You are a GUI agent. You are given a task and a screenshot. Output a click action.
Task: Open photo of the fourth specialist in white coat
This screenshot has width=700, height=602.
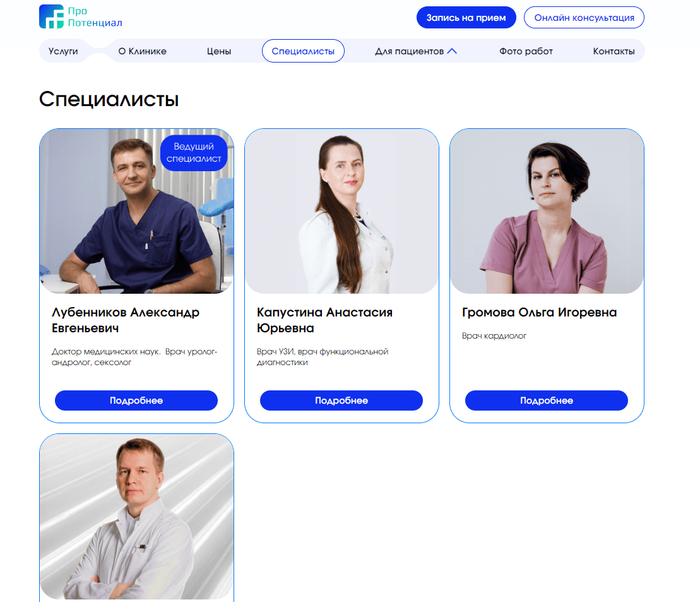(136, 517)
